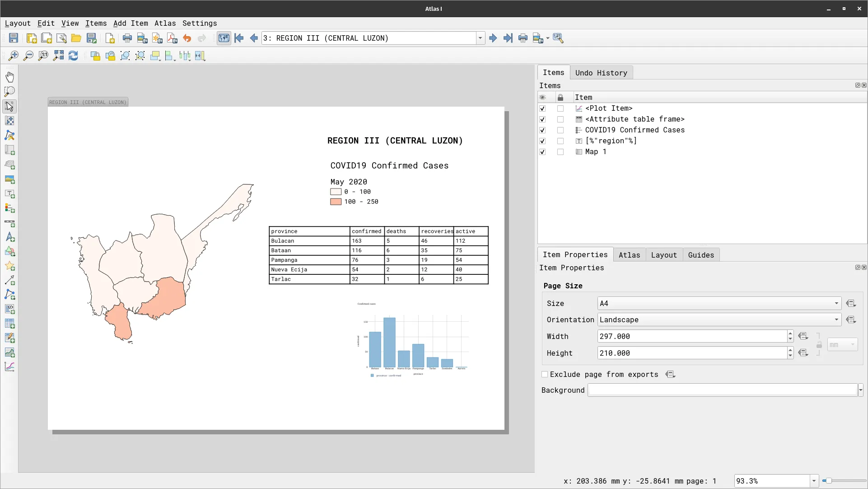This screenshot has height=489, width=868.
Task: Pick the Add Legend tool
Action: (9, 209)
